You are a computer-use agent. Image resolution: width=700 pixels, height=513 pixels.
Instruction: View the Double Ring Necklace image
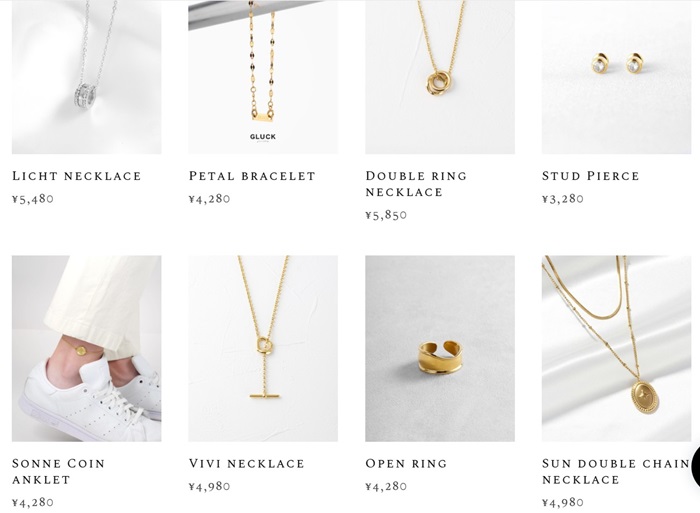click(440, 77)
